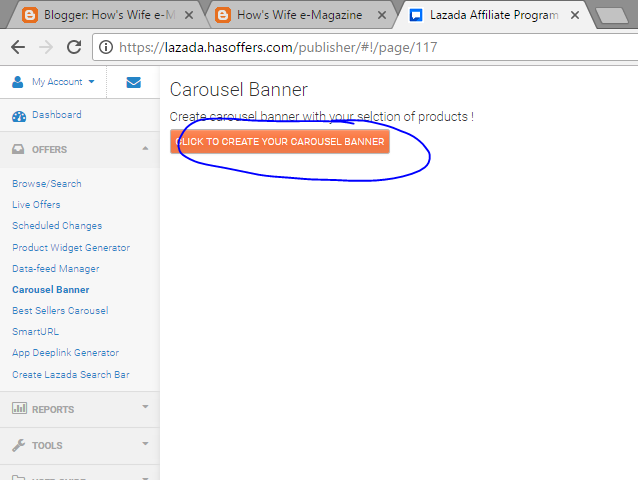Screen dimensions: 638x480
Task: Click the Blogger favicon on first tab
Action: click(x=30, y=15)
